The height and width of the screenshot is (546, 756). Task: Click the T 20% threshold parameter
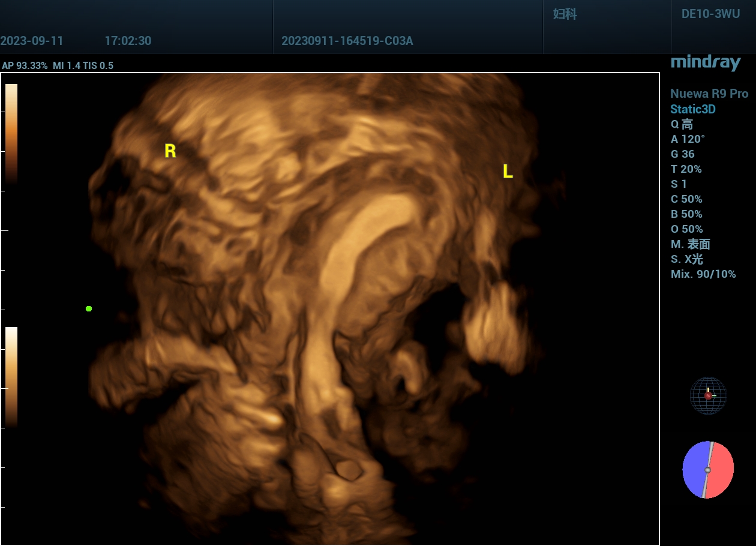(686, 169)
